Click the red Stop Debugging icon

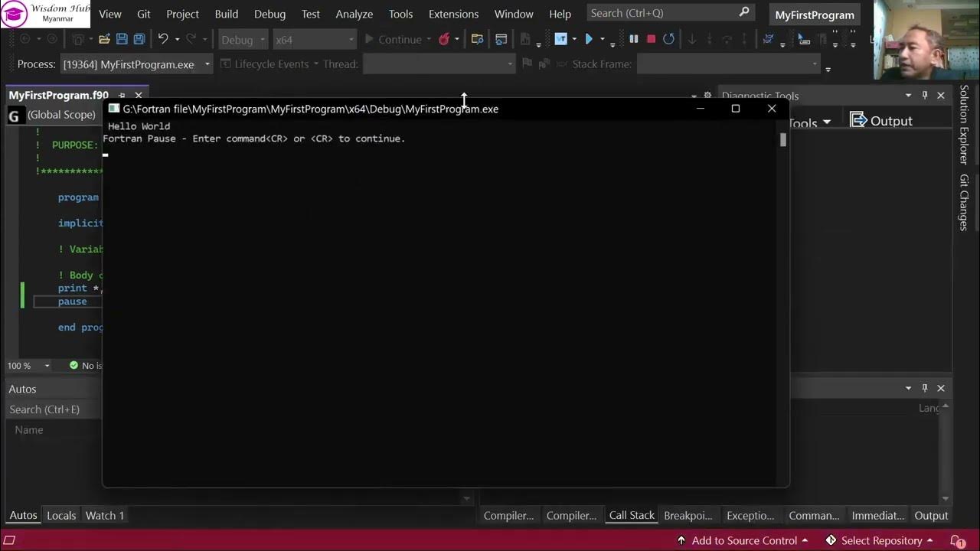click(651, 39)
